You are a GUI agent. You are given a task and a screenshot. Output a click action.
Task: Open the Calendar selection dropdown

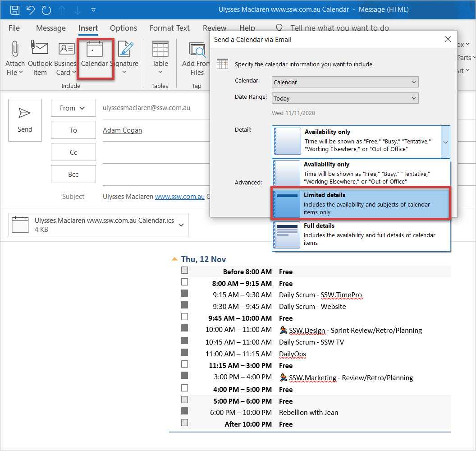pos(345,82)
